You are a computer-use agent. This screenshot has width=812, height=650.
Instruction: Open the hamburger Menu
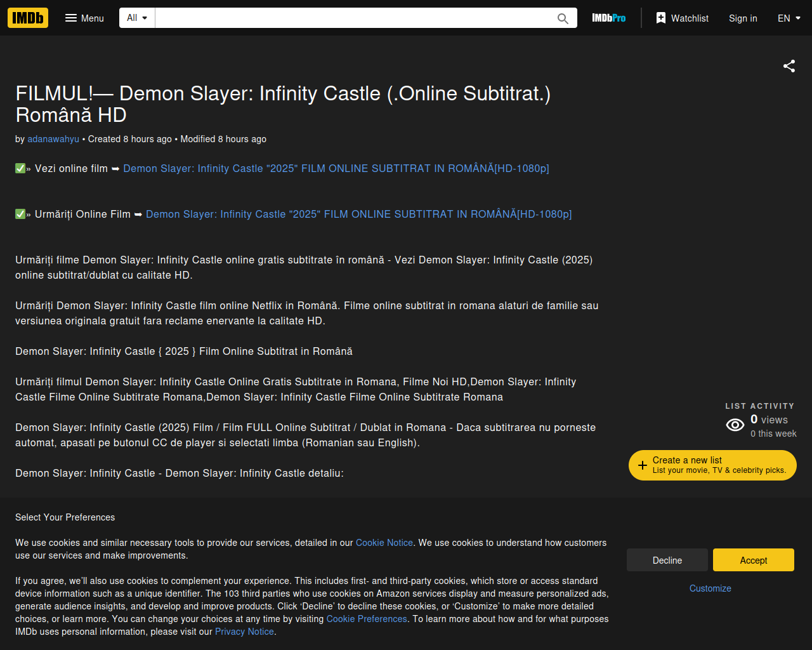click(x=84, y=18)
